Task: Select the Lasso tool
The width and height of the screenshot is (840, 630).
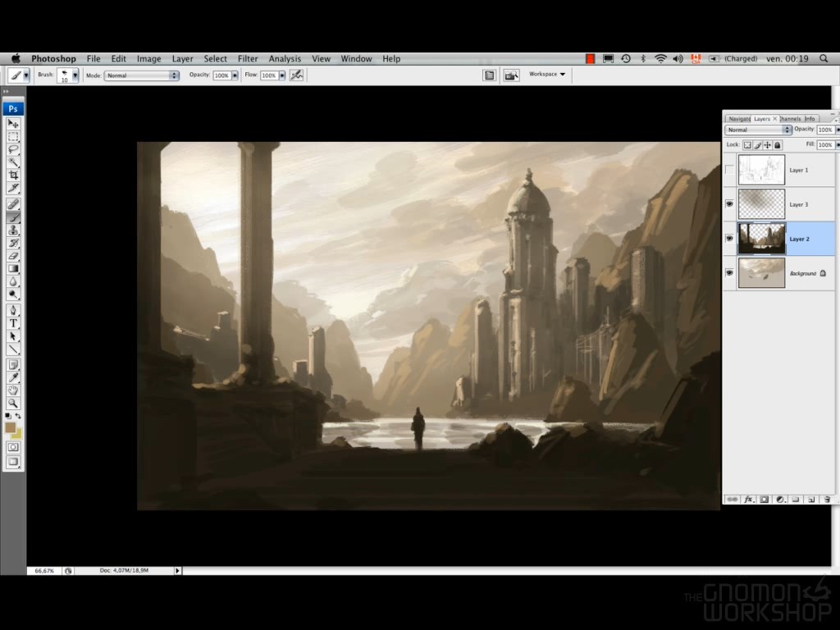Action: [13, 149]
